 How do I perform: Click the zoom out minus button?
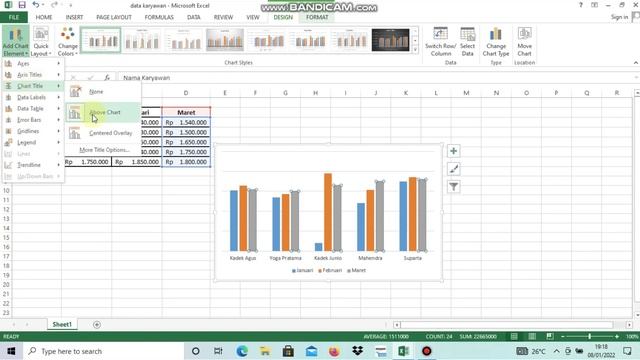click(x=562, y=336)
